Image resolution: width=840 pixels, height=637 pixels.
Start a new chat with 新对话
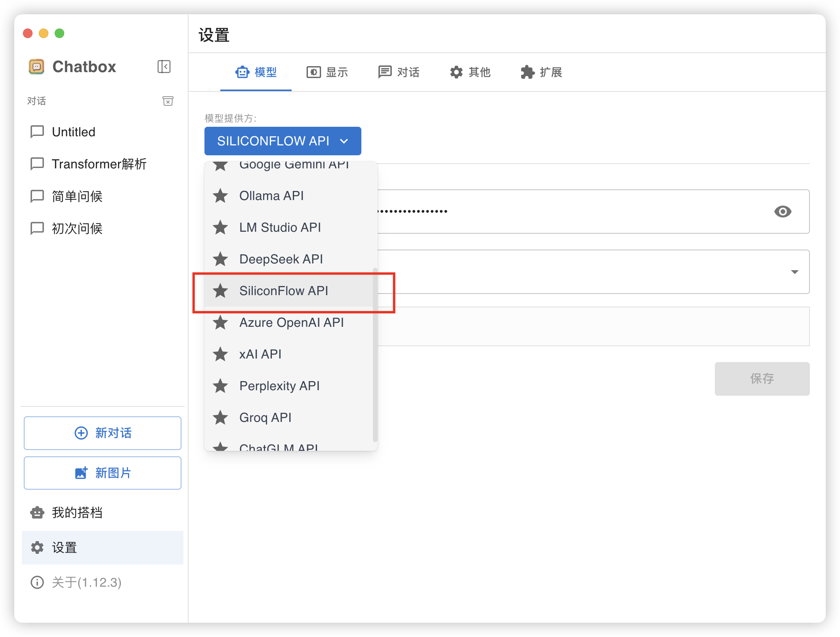click(x=103, y=433)
